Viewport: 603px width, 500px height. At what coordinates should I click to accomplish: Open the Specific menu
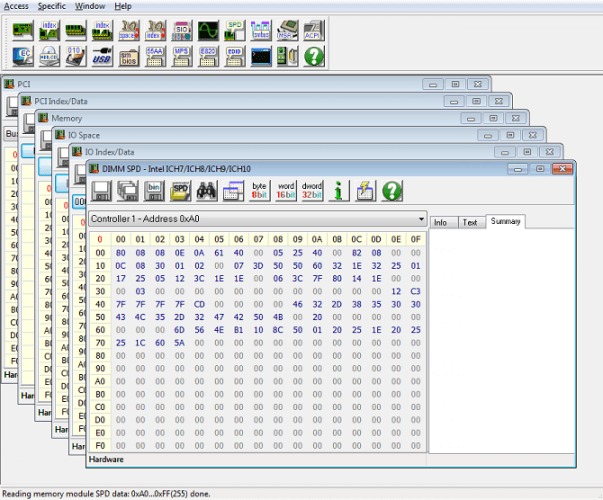point(52,6)
